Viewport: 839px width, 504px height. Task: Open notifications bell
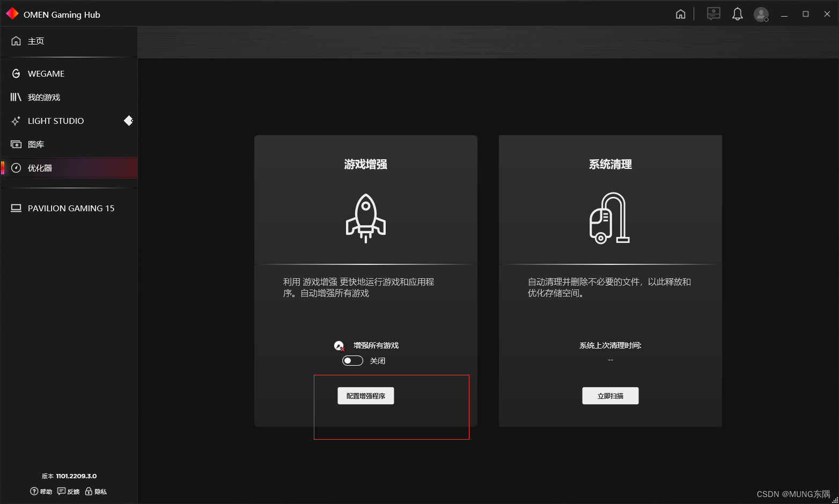tap(738, 14)
